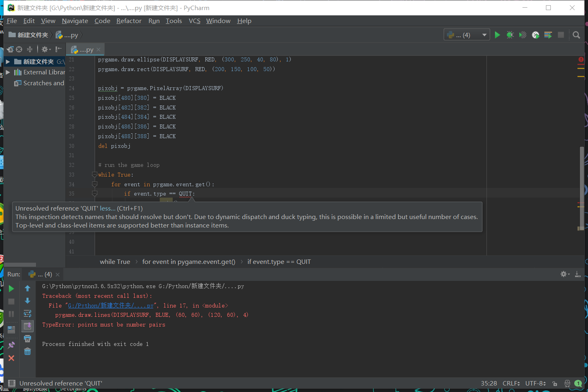Screen dimensions: 588x392
Task: Expand the External Libraries node
Action: point(8,72)
